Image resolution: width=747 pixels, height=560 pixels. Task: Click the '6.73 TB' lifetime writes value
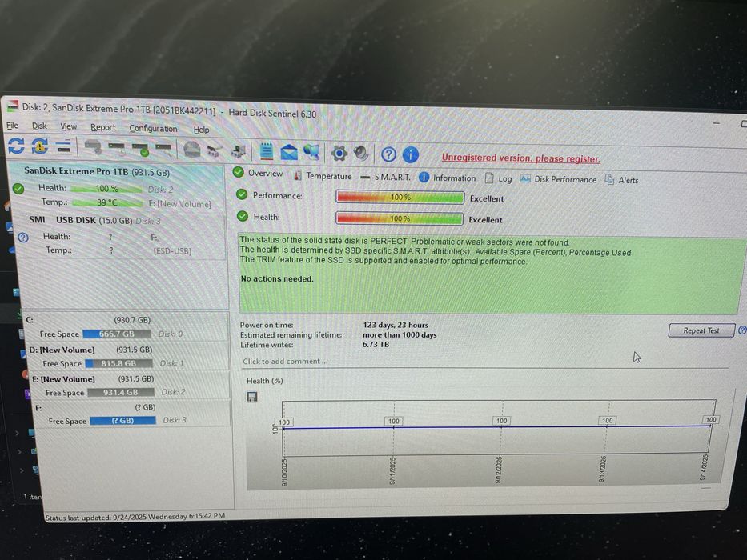(x=376, y=344)
